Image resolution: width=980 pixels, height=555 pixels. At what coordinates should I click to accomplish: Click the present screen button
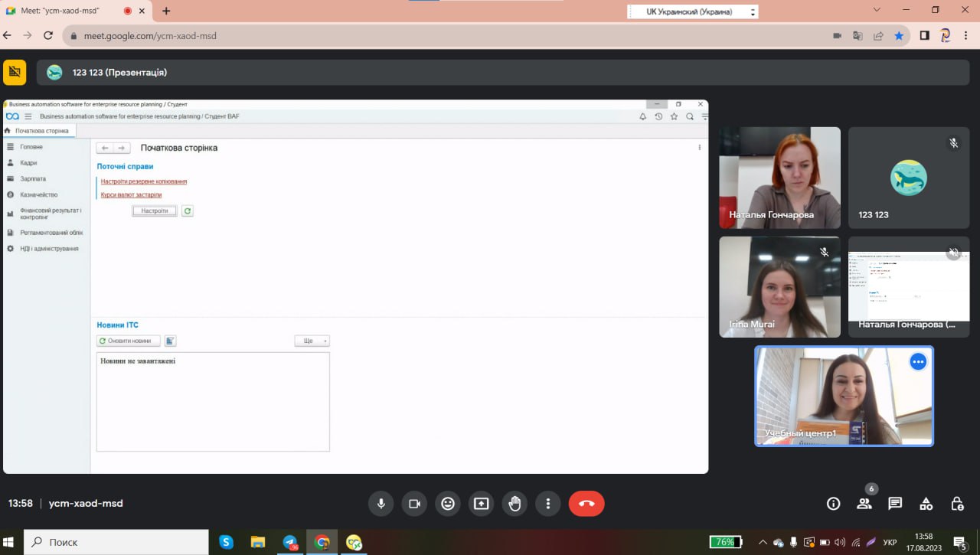(481, 504)
